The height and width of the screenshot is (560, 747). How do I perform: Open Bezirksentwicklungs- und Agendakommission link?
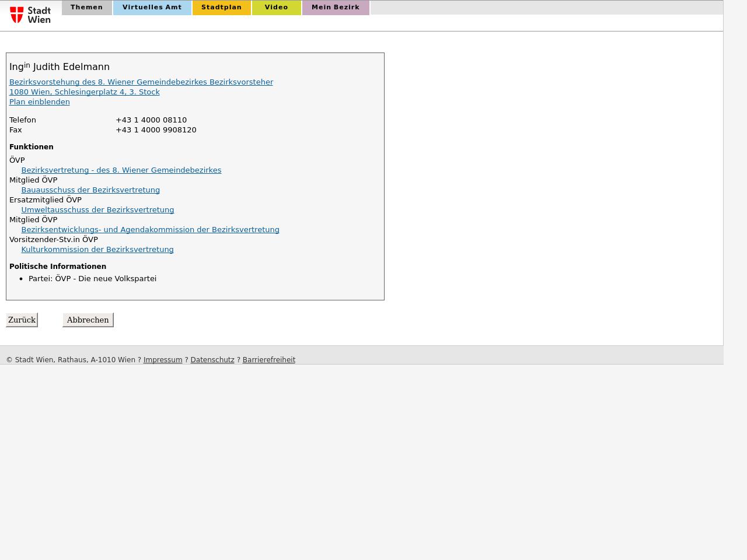(150, 230)
